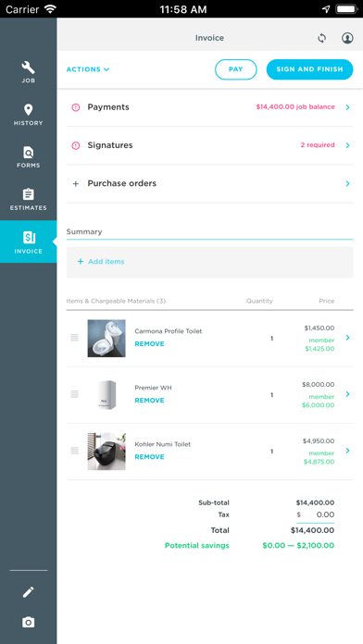Tap the battery status icon
This screenshot has width=363, height=644.
(346, 8)
